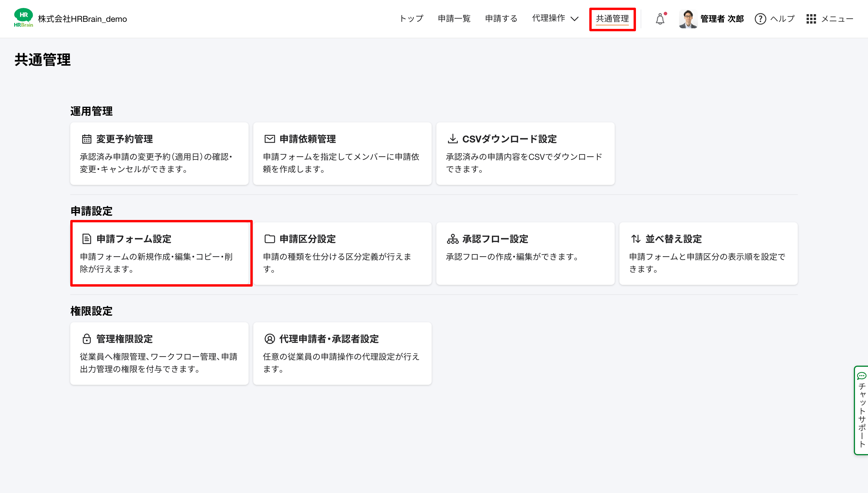
Task: Open the 申請フォーム設定 card
Action: point(161,253)
